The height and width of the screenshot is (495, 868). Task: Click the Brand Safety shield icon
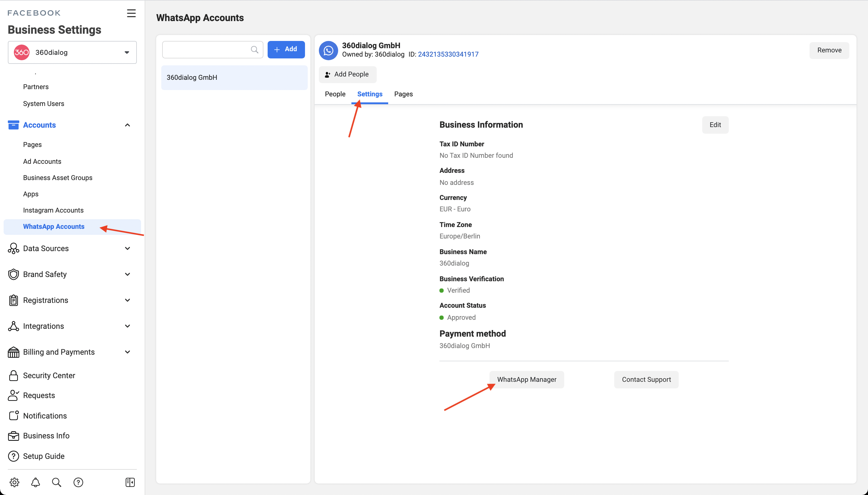13,274
